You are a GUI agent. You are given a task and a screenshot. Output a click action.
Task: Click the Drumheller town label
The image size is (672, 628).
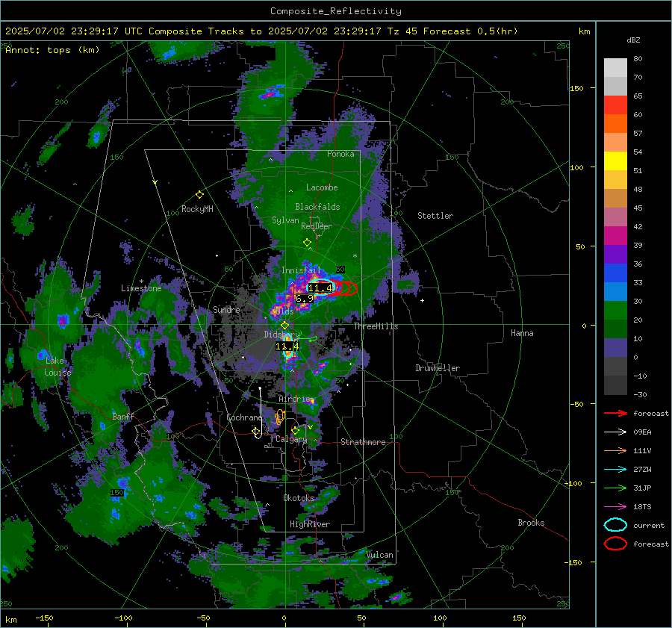438,368
